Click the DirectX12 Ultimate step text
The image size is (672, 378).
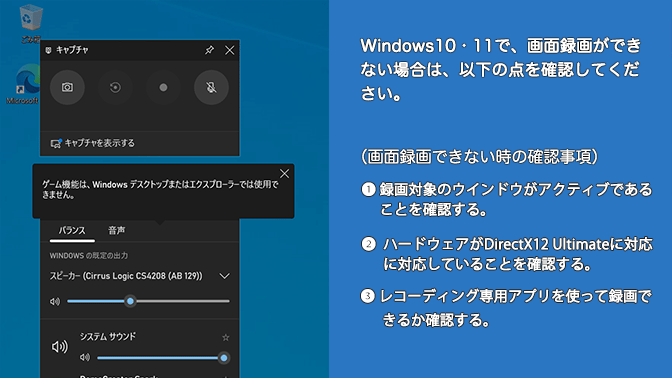(x=517, y=254)
